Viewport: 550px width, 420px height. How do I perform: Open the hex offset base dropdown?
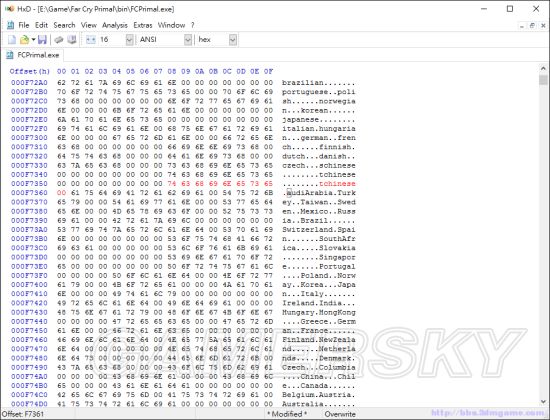(233, 40)
